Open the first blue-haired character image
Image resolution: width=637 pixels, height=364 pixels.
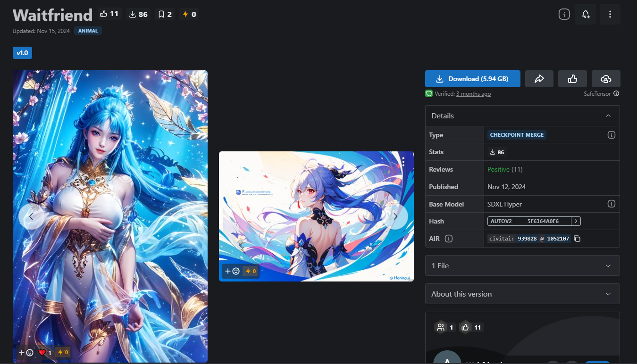click(110, 216)
